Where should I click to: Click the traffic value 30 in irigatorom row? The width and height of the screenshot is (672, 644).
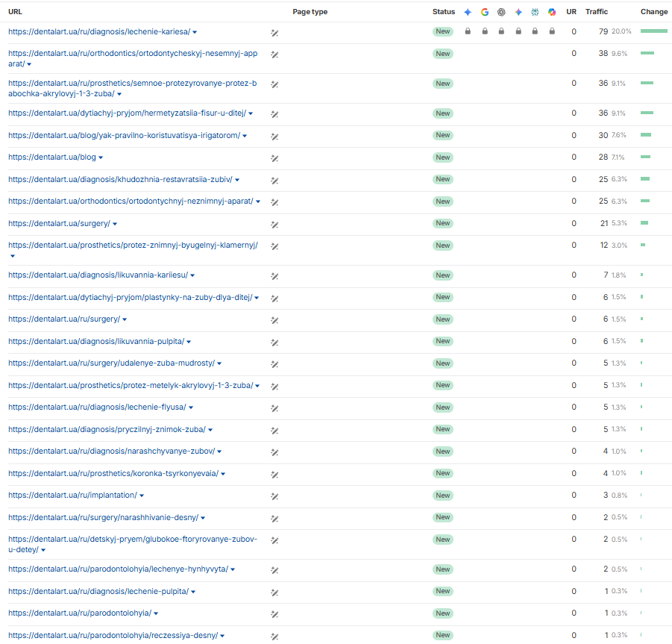pos(603,135)
